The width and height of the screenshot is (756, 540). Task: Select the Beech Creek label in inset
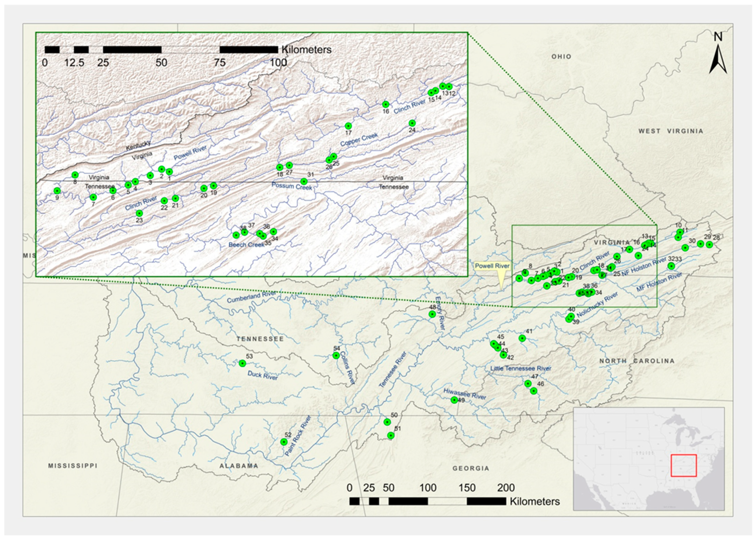pyautogui.click(x=247, y=245)
